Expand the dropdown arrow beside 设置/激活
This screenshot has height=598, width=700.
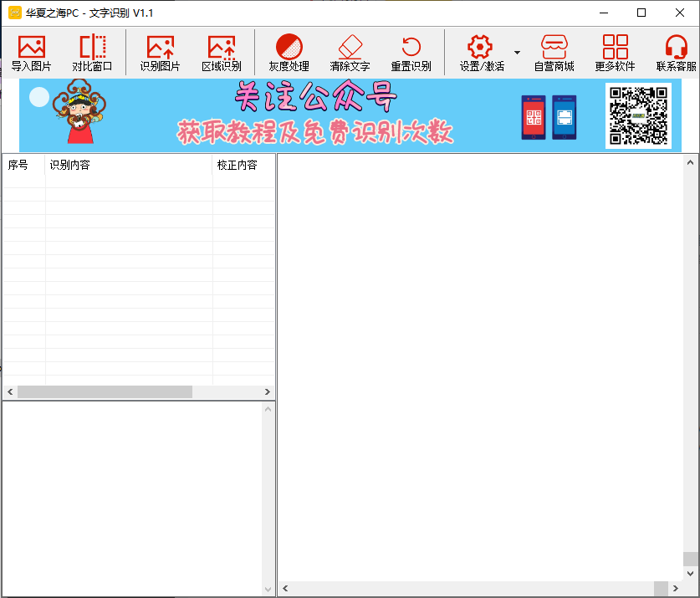[517, 53]
